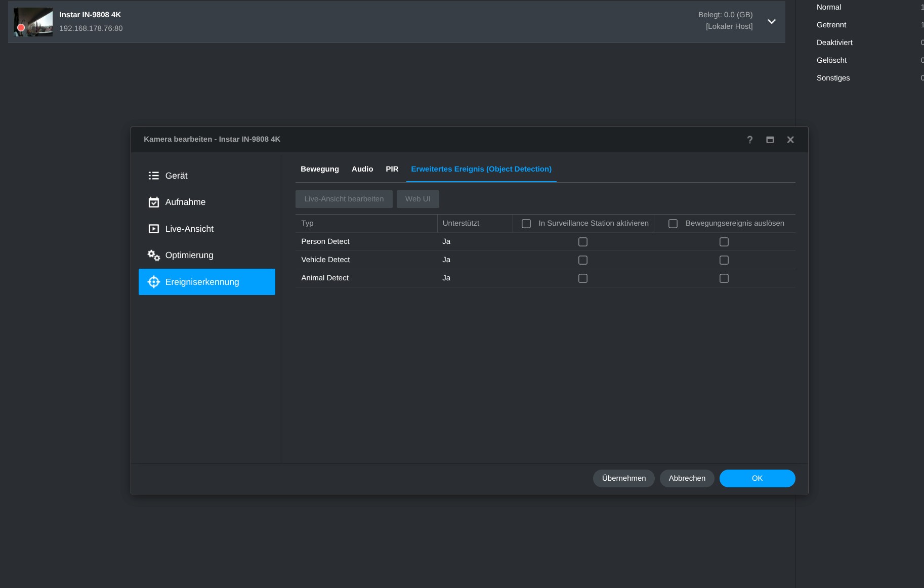This screenshot has width=924, height=588.
Task: Click the Übernehmen button
Action: pos(623,478)
